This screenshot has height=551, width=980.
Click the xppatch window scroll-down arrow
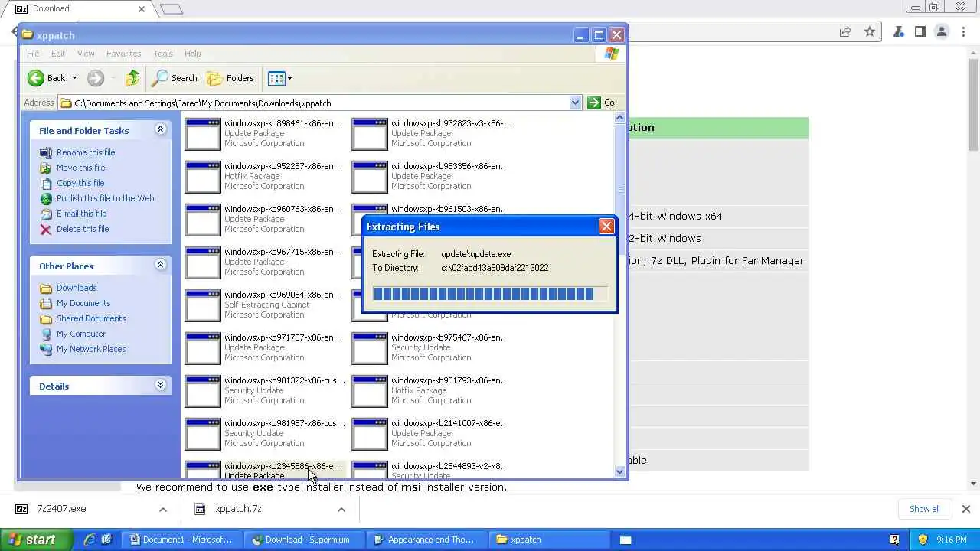point(620,472)
